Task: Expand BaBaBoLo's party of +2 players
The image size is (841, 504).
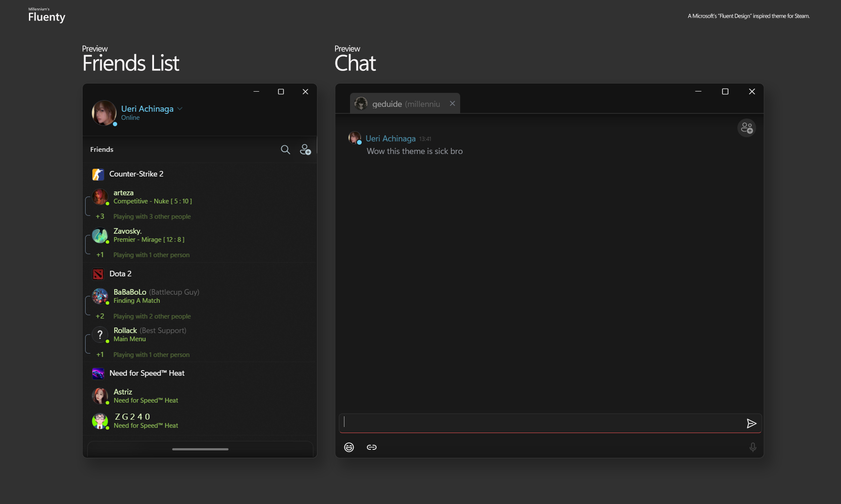Action: tap(100, 316)
